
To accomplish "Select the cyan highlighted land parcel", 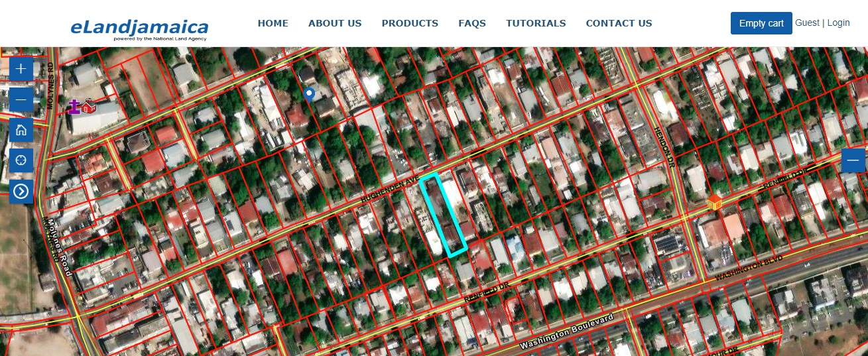I will point(444,215).
